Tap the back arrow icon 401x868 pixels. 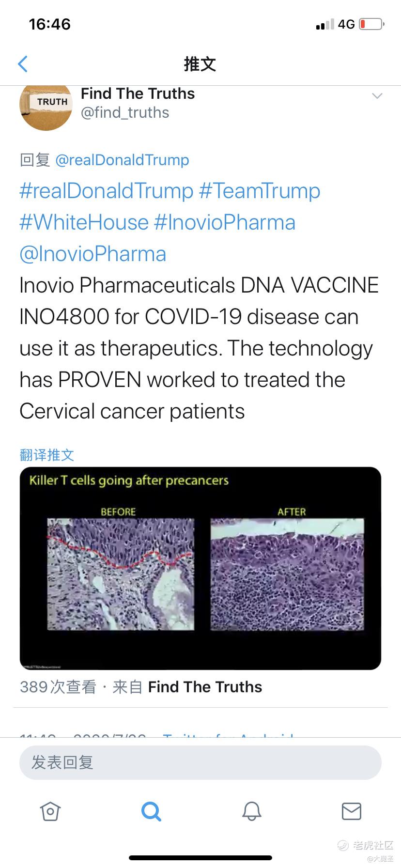click(x=23, y=64)
